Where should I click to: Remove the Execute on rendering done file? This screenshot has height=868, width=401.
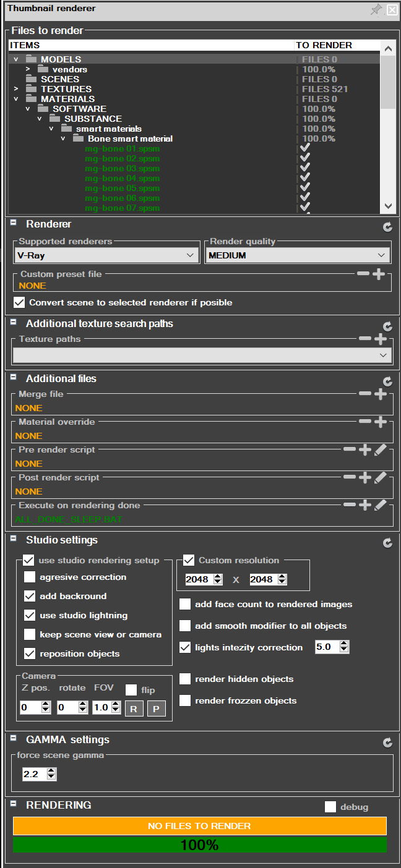(x=350, y=505)
